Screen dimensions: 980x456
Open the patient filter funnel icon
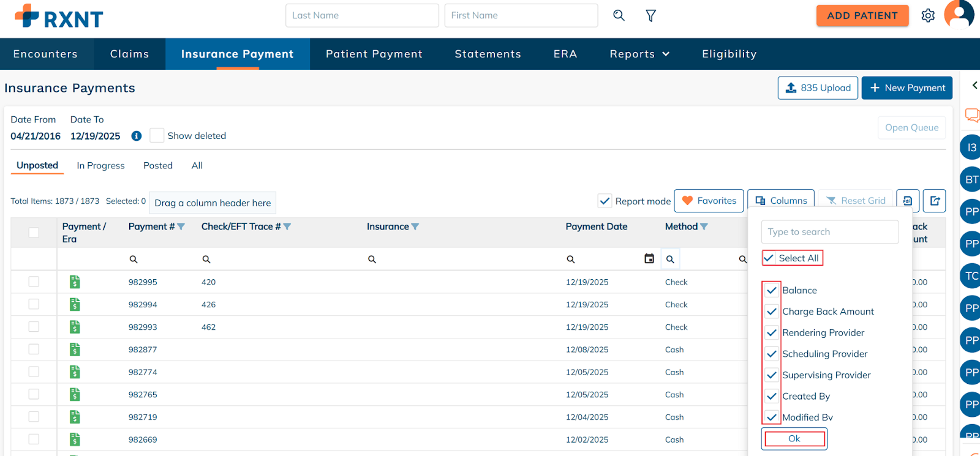click(650, 16)
